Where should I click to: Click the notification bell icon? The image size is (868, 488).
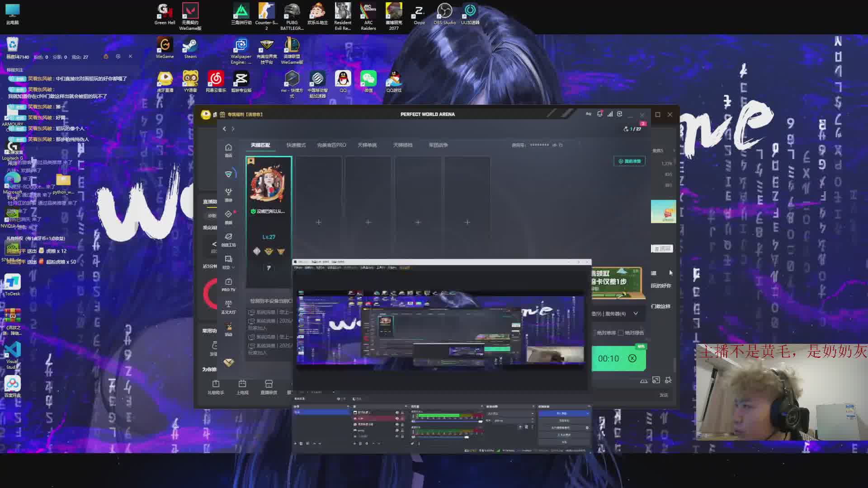pos(599,114)
